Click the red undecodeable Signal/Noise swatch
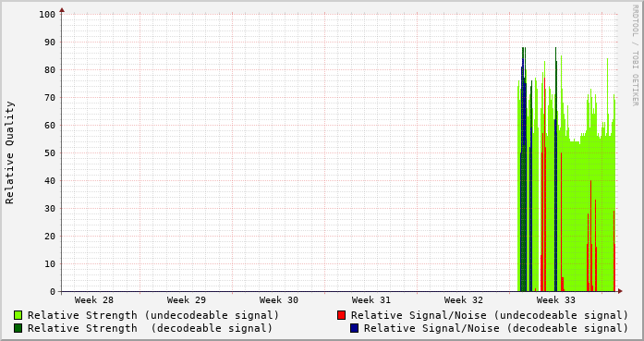The width and height of the screenshot is (644, 341). pyautogui.click(x=341, y=315)
